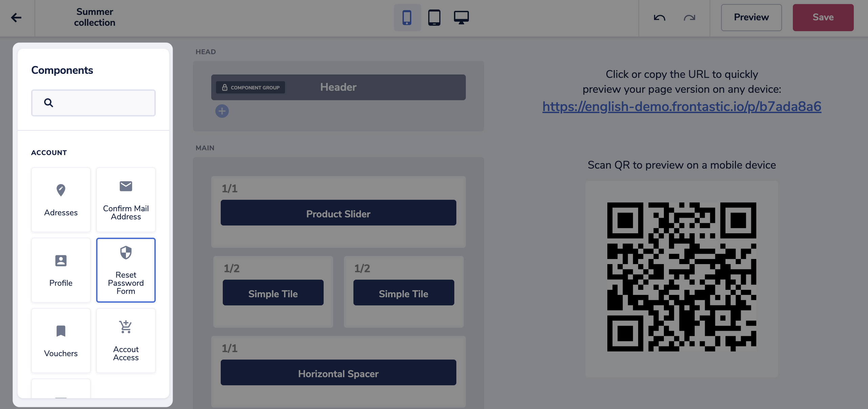Click the HEAD section label
This screenshot has width=868, height=409.
[x=206, y=52]
